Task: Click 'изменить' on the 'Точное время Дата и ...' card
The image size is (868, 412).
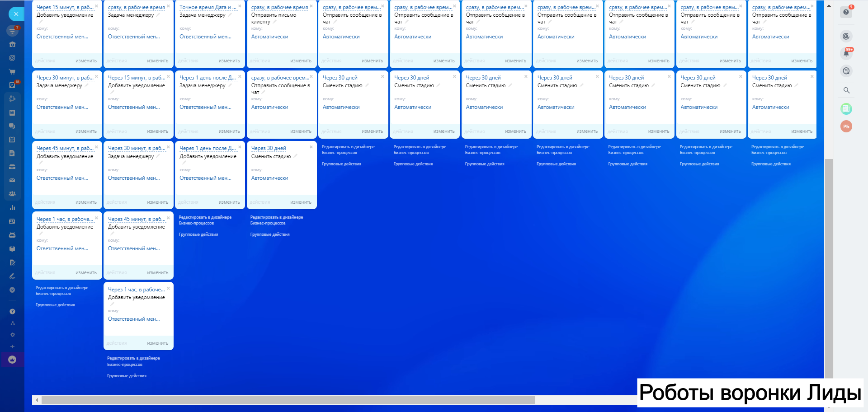Action: pos(229,61)
